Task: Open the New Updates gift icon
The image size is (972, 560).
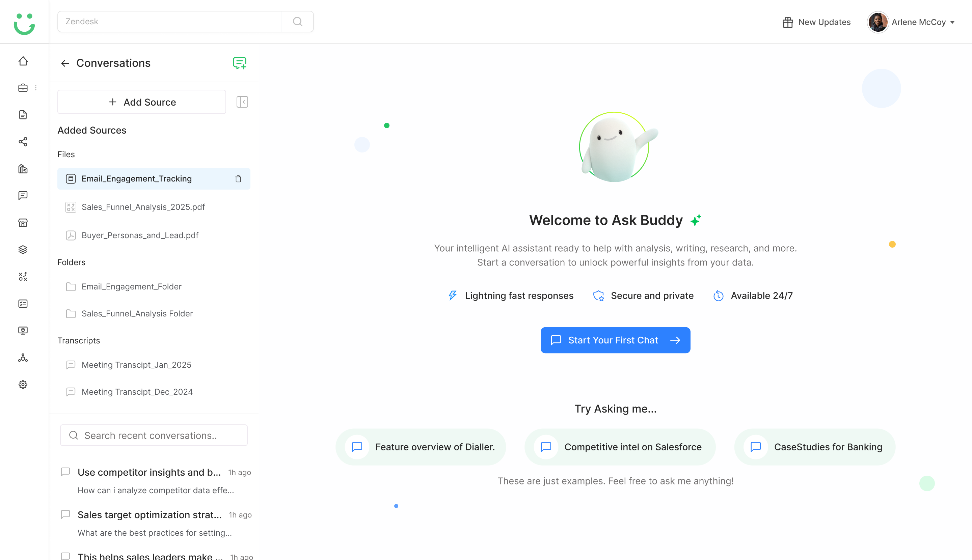Action: [x=788, y=22]
